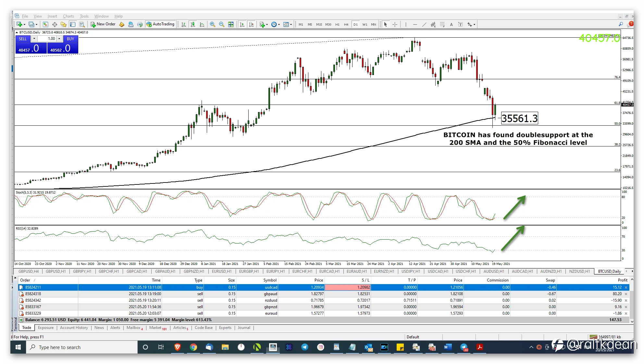Switch chart to candlesticks icon
644x364 pixels.
pos(193,24)
